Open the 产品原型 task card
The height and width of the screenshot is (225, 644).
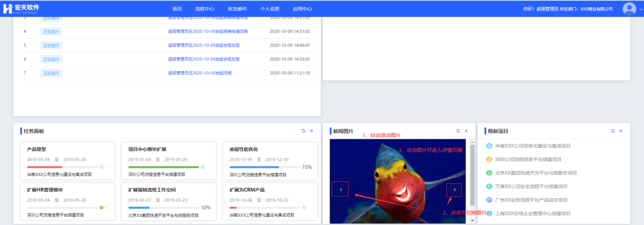tap(65, 161)
